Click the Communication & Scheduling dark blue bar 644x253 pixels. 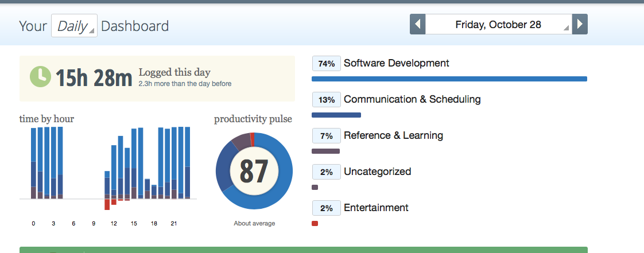(336, 115)
